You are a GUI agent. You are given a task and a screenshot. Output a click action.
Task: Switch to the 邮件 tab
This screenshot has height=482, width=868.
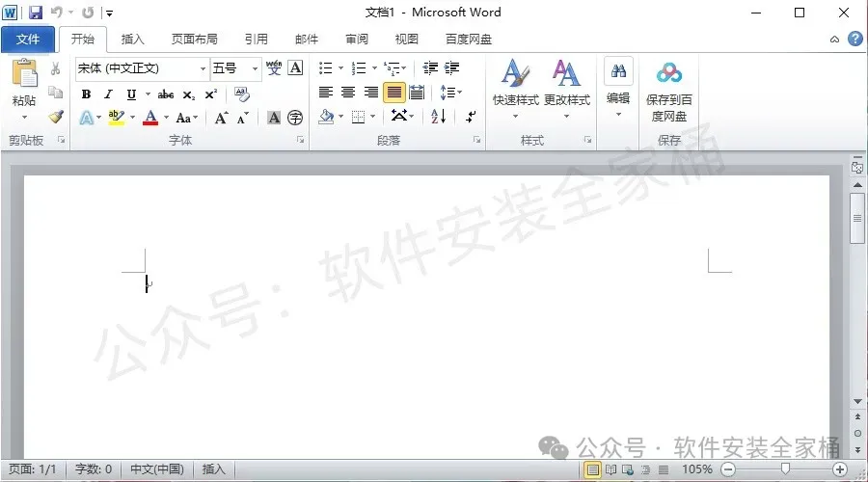pyautogui.click(x=307, y=40)
